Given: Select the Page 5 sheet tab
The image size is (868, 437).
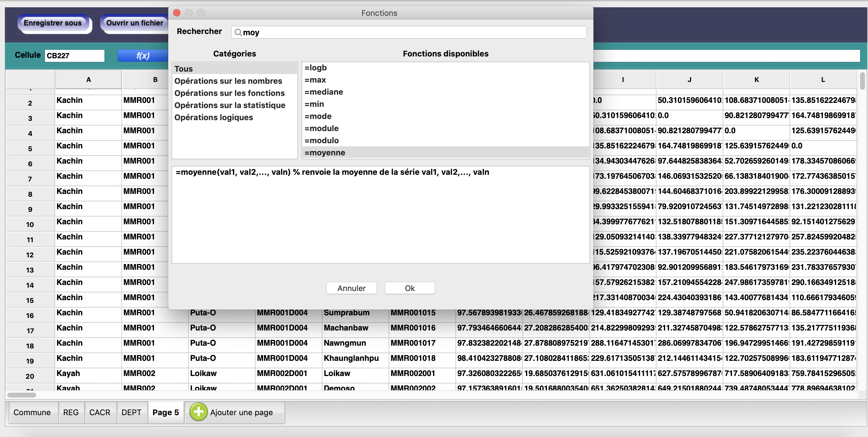Looking at the screenshot, I should click(166, 412).
